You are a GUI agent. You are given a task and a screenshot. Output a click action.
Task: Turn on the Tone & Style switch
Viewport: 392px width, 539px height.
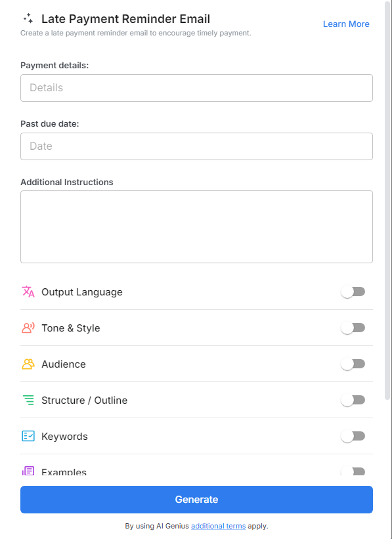coord(353,328)
